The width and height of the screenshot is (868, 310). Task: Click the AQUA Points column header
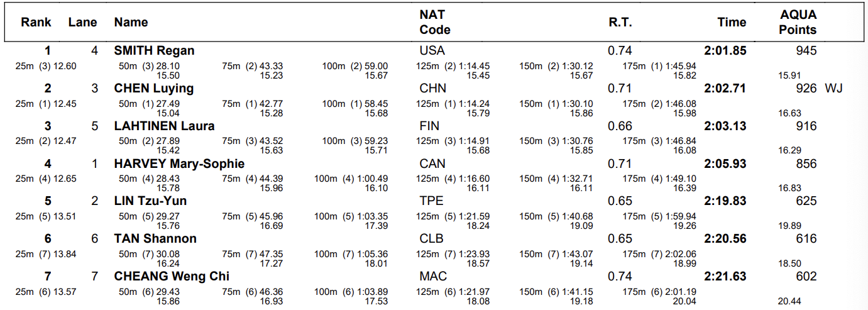[798, 22]
